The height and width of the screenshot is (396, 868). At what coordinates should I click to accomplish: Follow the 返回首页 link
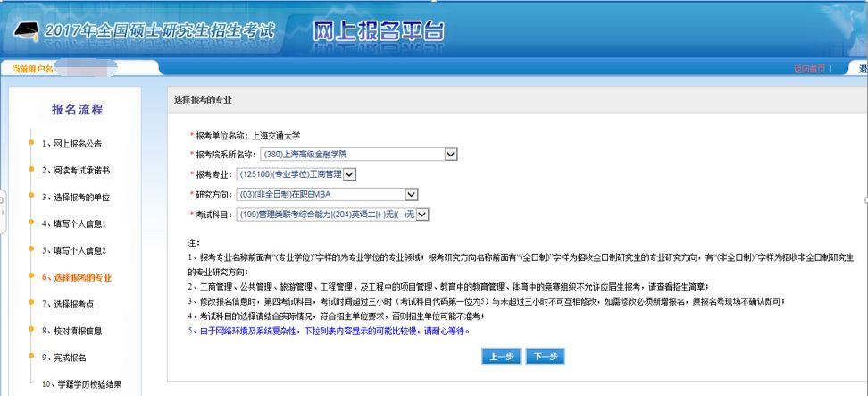pos(810,69)
